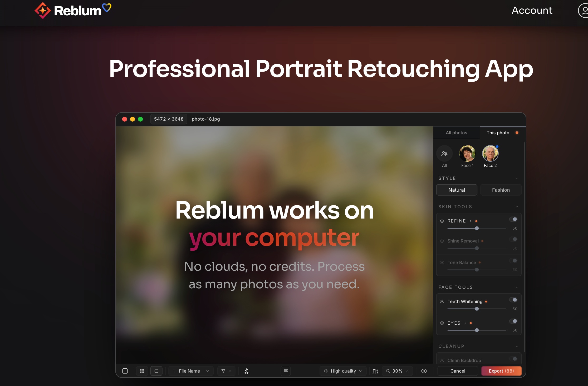This screenshot has width=588, height=386.
Task: Toggle the Teeth Whitening switch
Action: 513,300
